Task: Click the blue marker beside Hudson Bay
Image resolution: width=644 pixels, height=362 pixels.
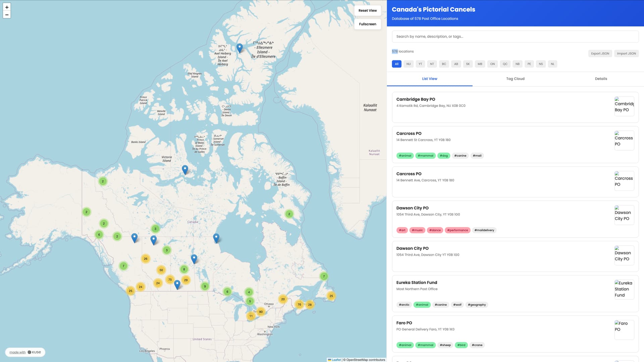Action: pyautogui.click(x=216, y=238)
